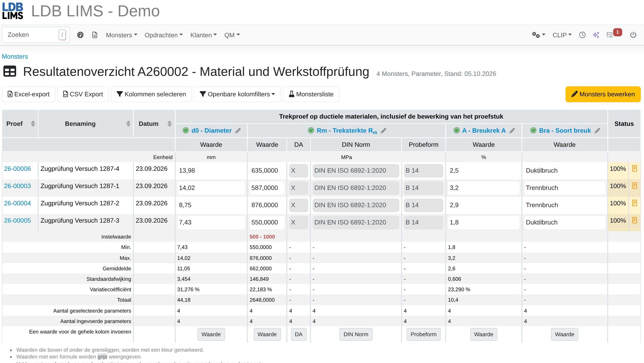Click Soort breuk field Trennbruch for 26-00003
This screenshot has height=363, width=644.
pos(565,188)
